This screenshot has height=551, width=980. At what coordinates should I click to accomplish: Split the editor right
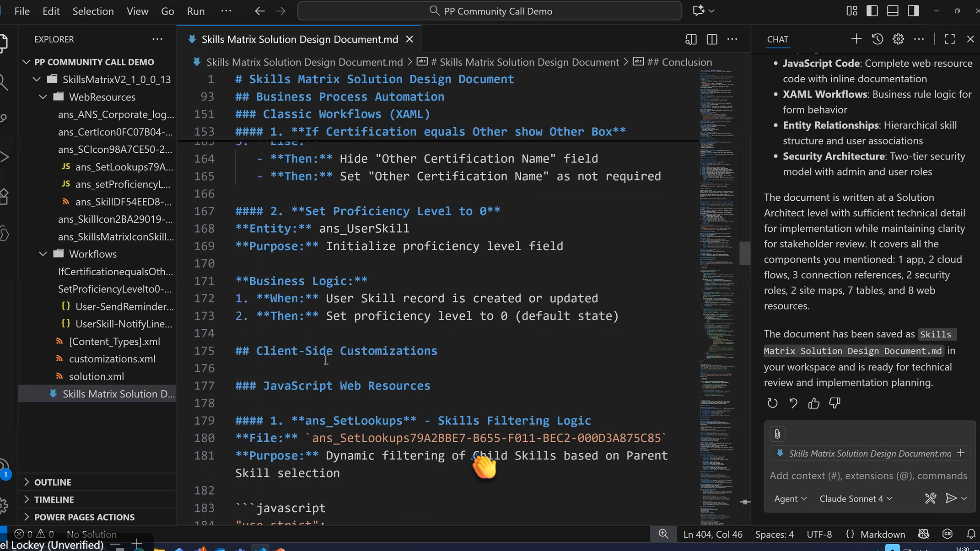(712, 39)
